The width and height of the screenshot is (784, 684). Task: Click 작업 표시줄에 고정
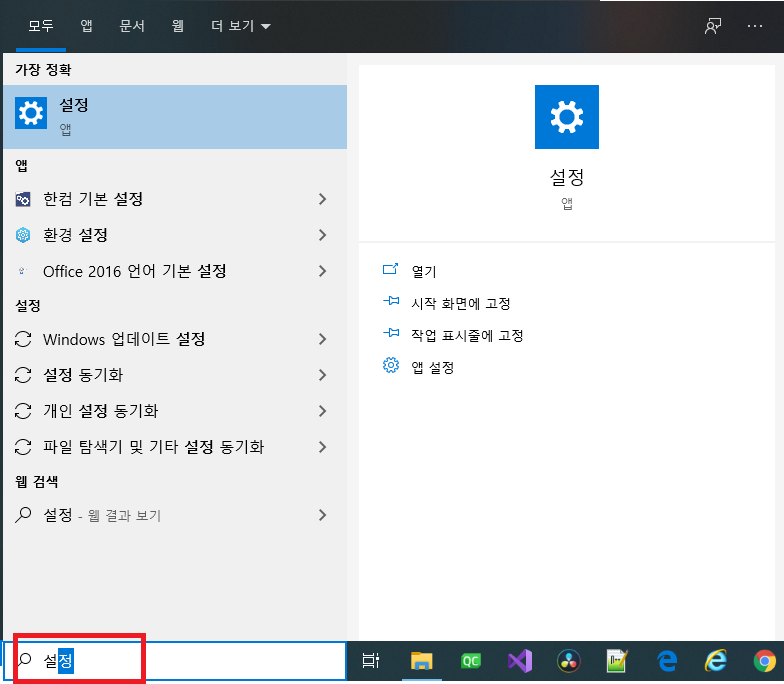pos(467,336)
